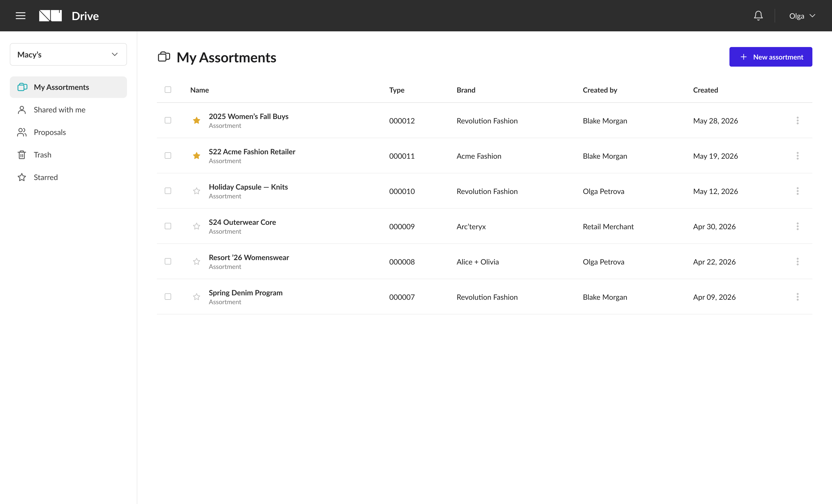Click brand cell Arc'teryx
This screenshot has width=832, height=504.
click(x=471, y=227)
